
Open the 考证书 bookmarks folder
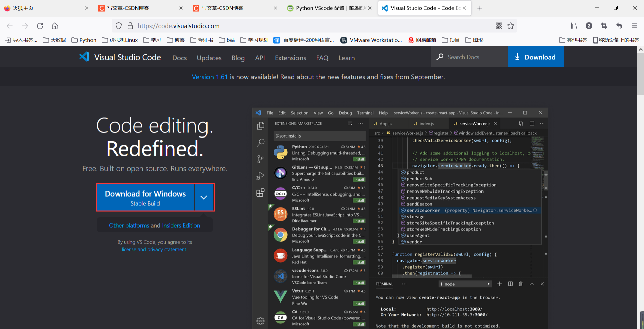pyautogui.click(x=201, y=40)
